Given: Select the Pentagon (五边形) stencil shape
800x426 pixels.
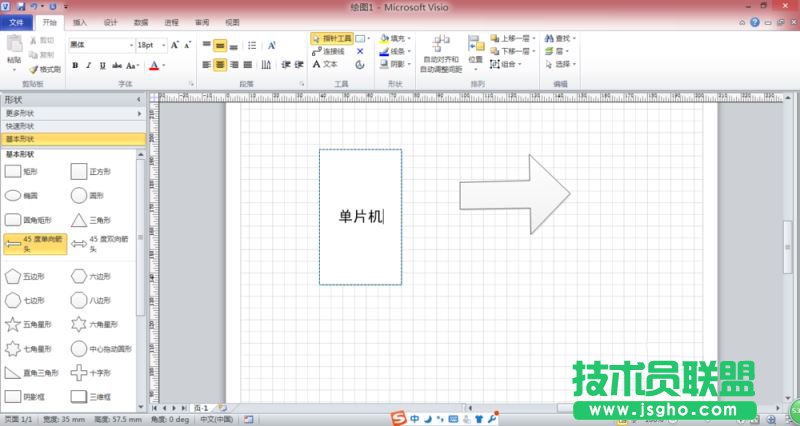Looking at the screenshot, I should pos(24,276).
